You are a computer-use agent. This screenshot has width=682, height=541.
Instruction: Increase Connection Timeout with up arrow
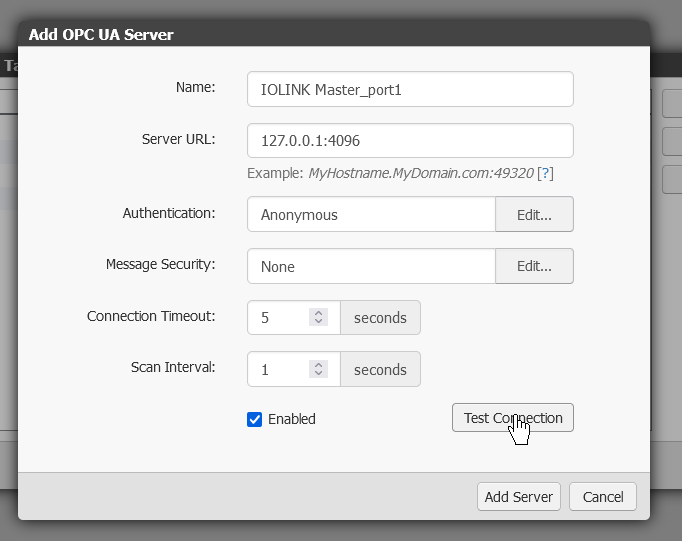318,313
